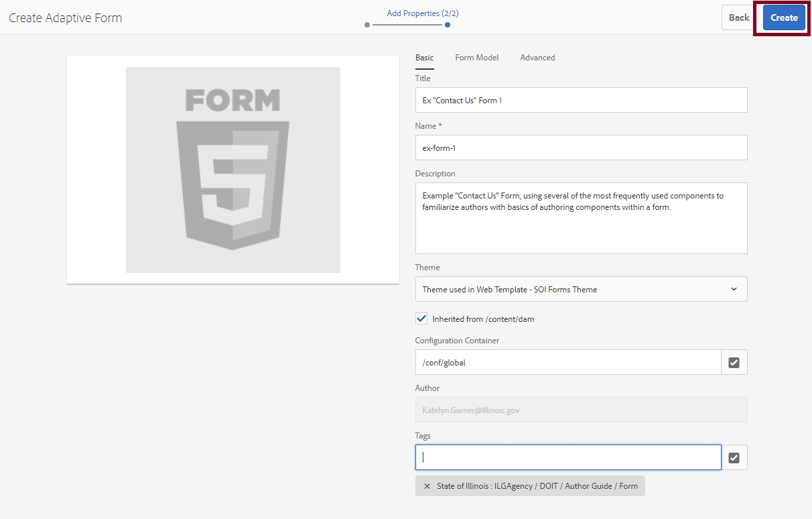Open the Form Model tab
The image size is (812, 519).
477,58
